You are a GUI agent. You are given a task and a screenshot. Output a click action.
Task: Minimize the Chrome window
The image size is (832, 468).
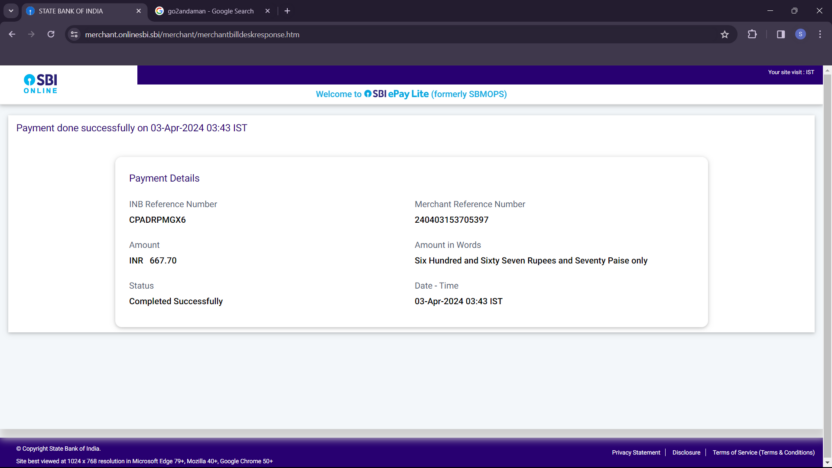pyautogui.click(x=770, y=11)
